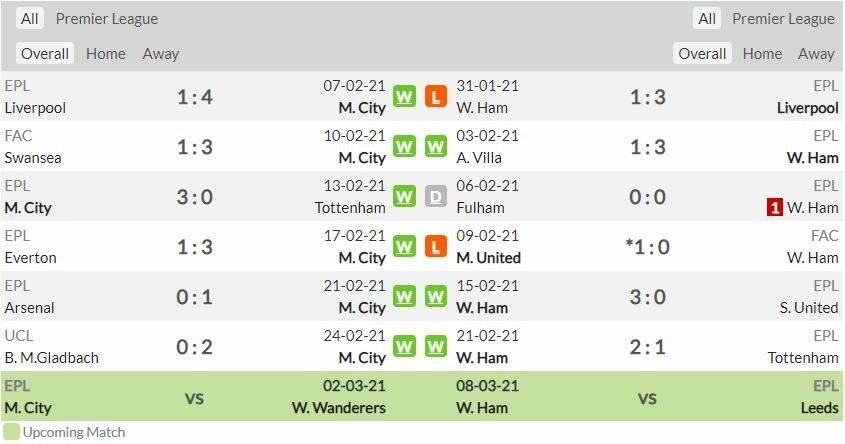Open the Liverpool 1:4 M. City score
Image resolution: width=845 pixels, height=444 pixels.
point(195,97)
